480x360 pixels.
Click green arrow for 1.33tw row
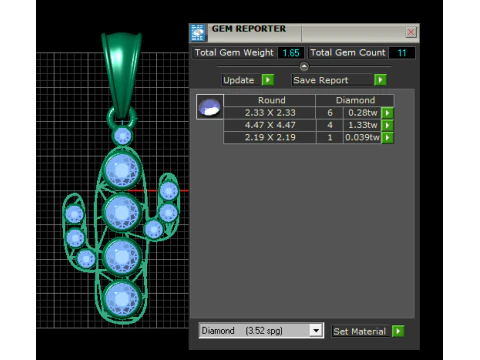(387, 125)
